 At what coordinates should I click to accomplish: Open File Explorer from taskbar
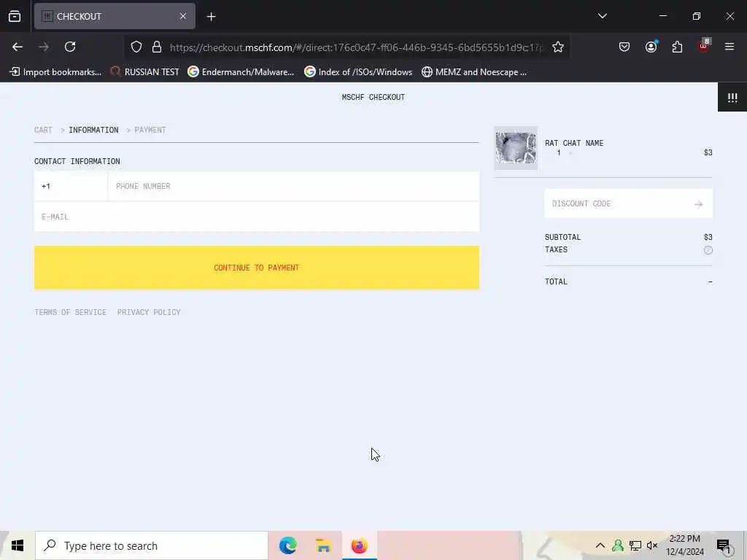pos(323,545)
